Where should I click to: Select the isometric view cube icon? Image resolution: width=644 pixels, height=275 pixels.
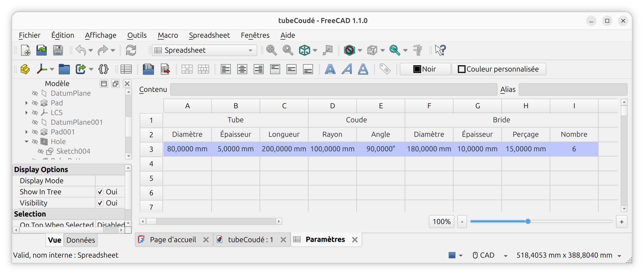[305, 50]
